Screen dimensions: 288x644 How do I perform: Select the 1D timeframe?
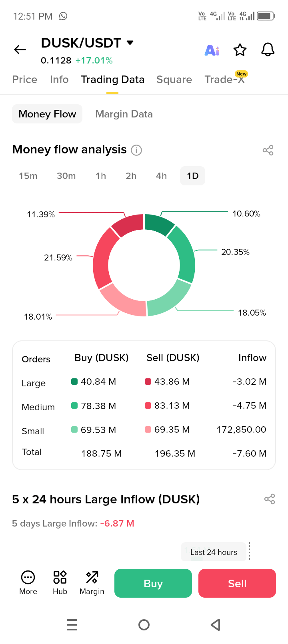[193, 176]
